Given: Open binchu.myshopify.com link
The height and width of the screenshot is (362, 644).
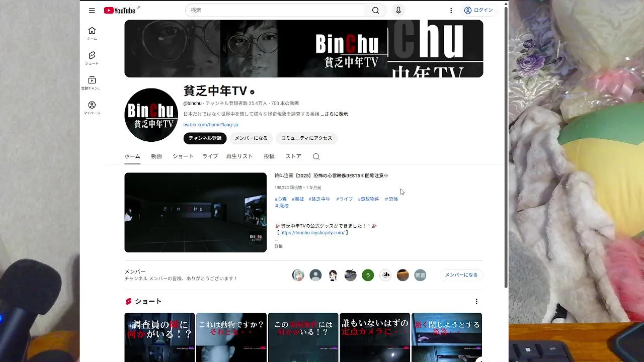Looking at the screenshot, I should [x=312, y=233].
